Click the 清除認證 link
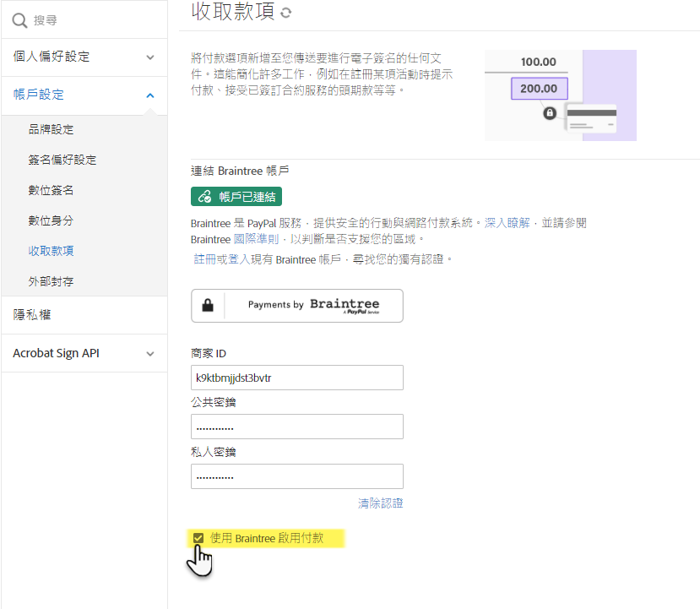The width and height of the screenshot is (700, 609). click(x=380, y=503)
